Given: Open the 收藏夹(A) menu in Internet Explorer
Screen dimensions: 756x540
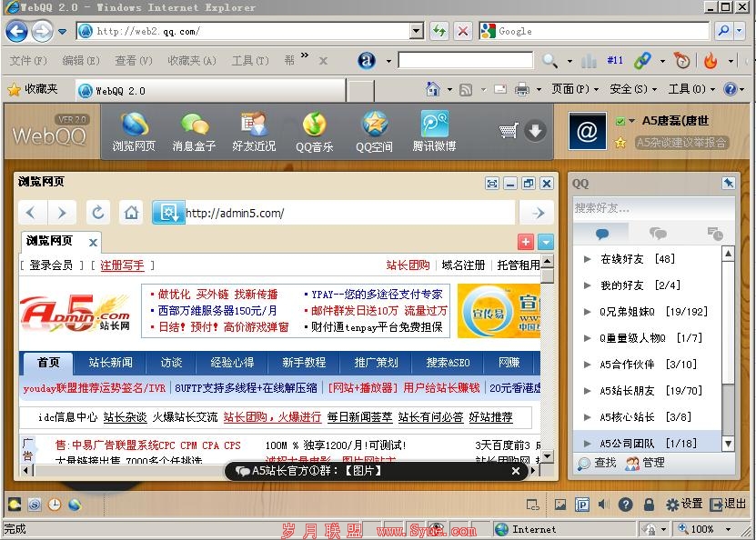Looking at the screenshot, I should (191, 61).
